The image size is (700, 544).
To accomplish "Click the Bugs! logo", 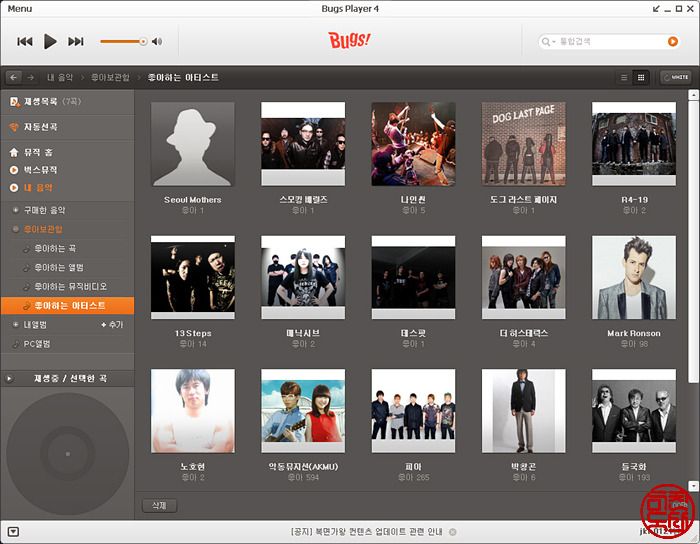I will click(350, 40).
